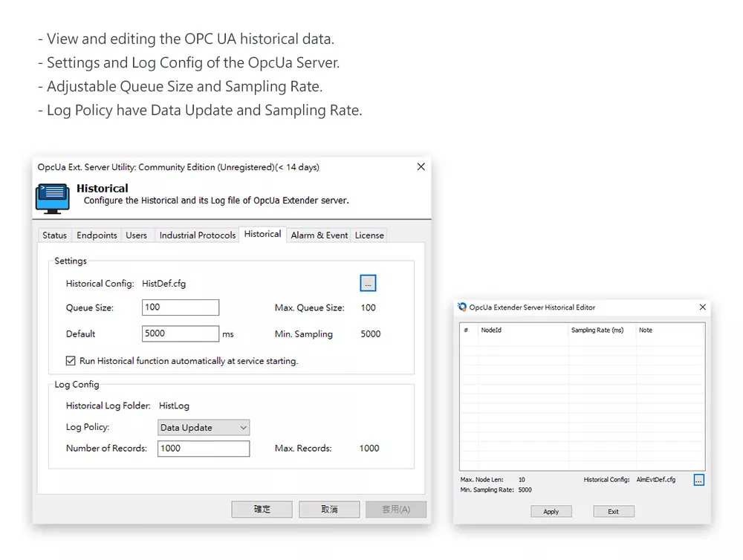This screenshot has width=743, height=560.
Task: Select the Industrial Protocols tab
Action: click(198, 235)
